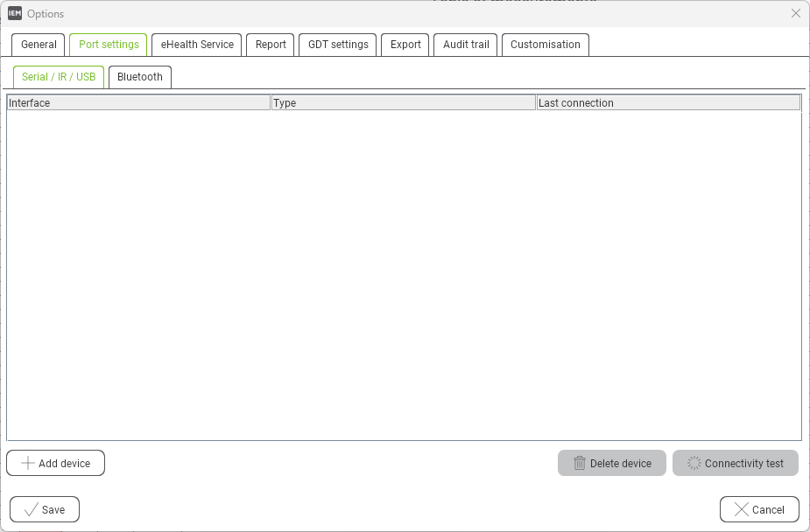This screenshot has width=810, height=532.
Task: Click the trash icon for Delete device
Action: coord(579,463)
